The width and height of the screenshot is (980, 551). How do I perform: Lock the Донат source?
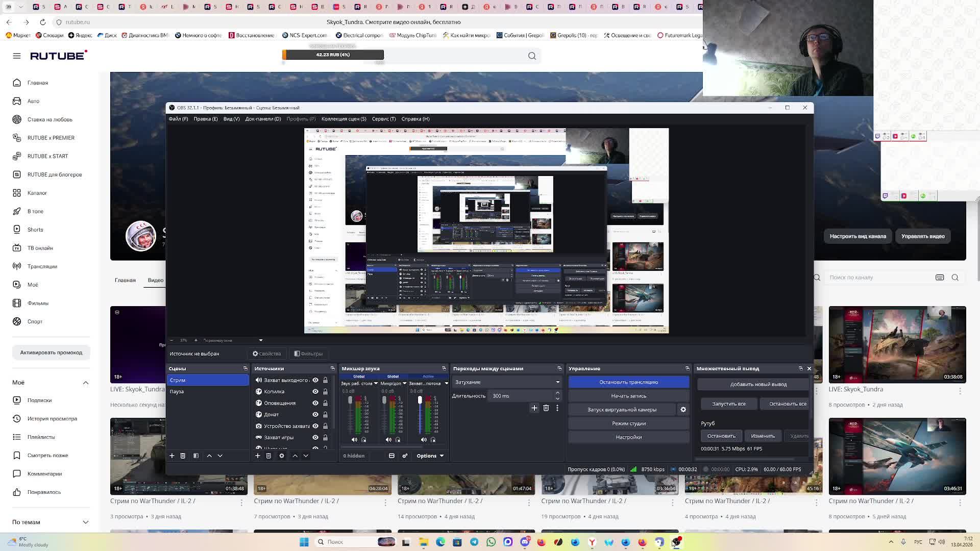click(325, 414)
